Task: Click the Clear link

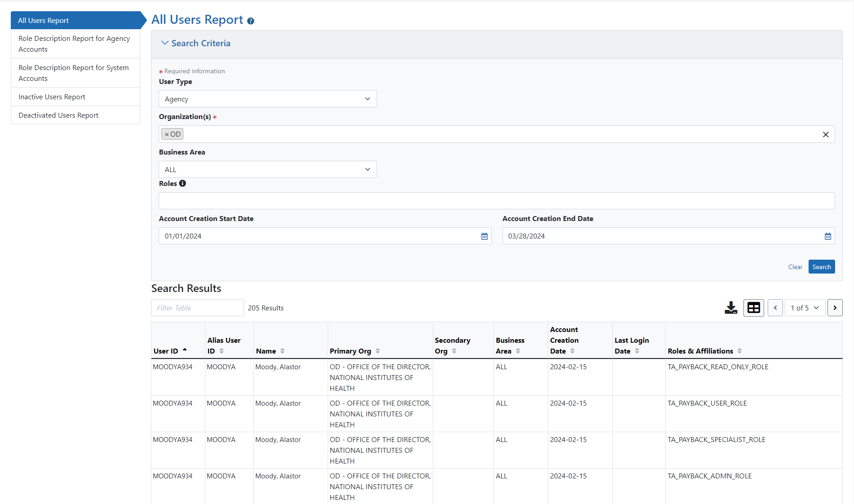Action: [795, 267]
